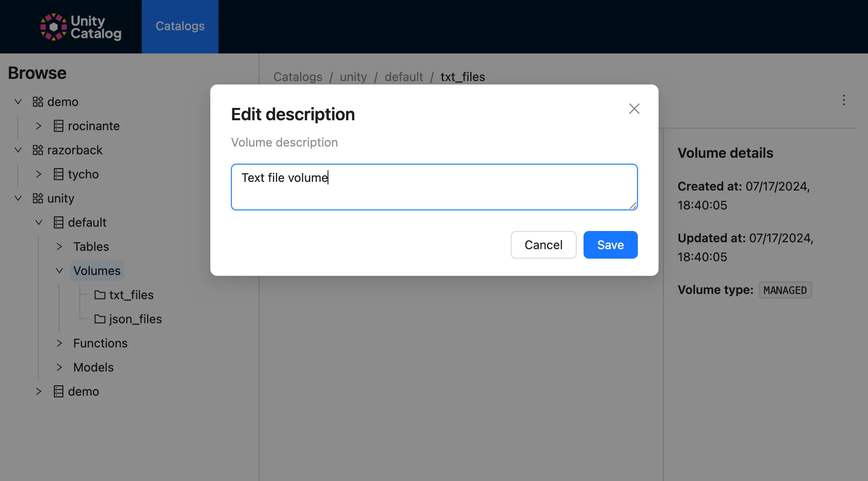The width and height of the screenshot is (868, 481).
Task: Collapse the unity catalog tree item
Action: tap(18, 198)
